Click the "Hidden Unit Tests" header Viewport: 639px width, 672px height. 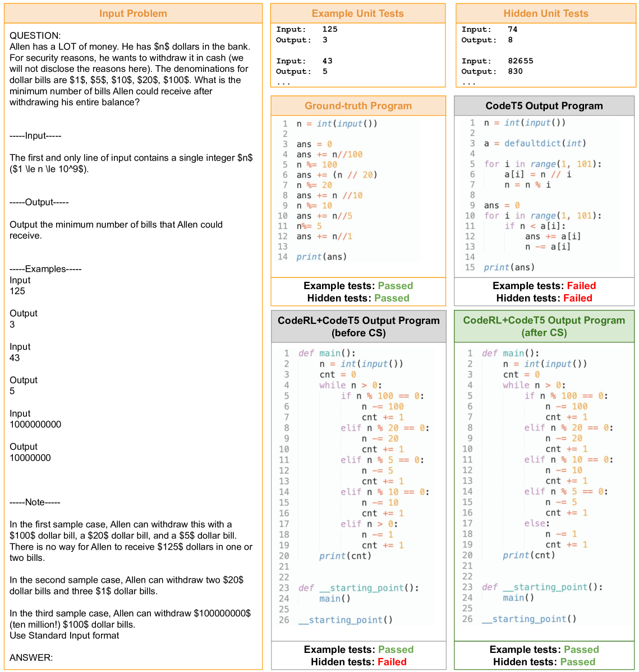click(546, 13)
